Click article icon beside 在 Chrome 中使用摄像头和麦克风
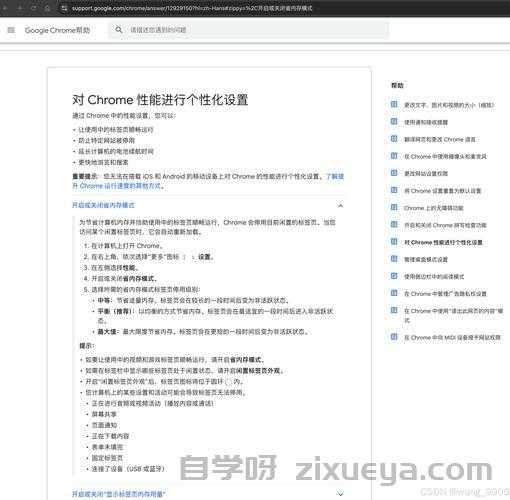The height and width of the screenshot is (500, 510). (x=394, y=156)
